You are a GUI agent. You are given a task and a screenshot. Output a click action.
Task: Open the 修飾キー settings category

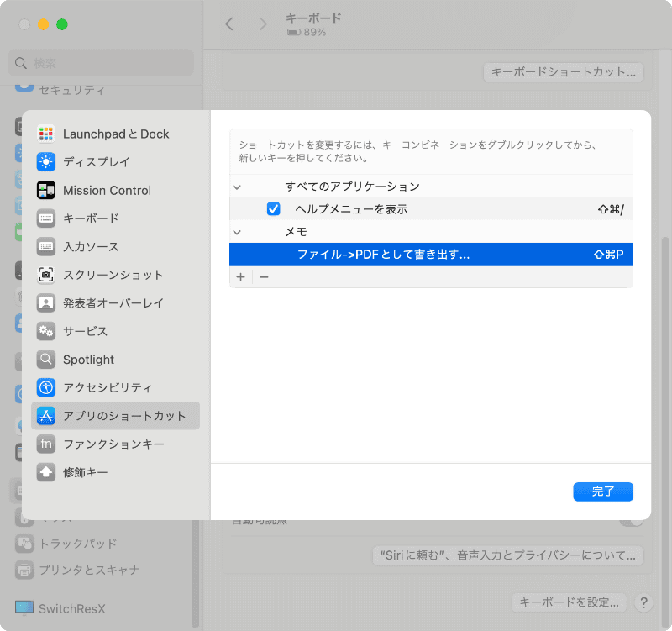point(48,472)
